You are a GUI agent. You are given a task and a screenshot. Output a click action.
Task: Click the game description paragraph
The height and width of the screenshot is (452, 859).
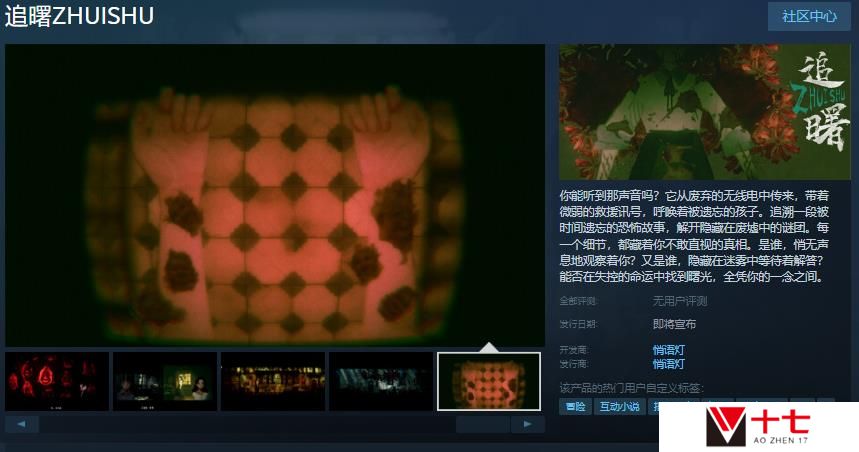[694, 236]
